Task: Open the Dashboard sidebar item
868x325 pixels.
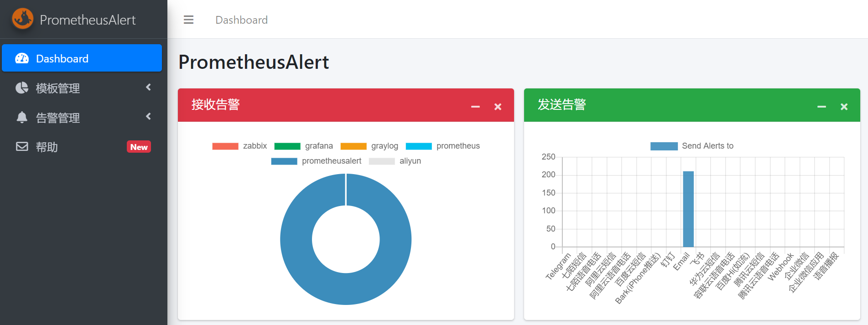Action: pos(82,58)
